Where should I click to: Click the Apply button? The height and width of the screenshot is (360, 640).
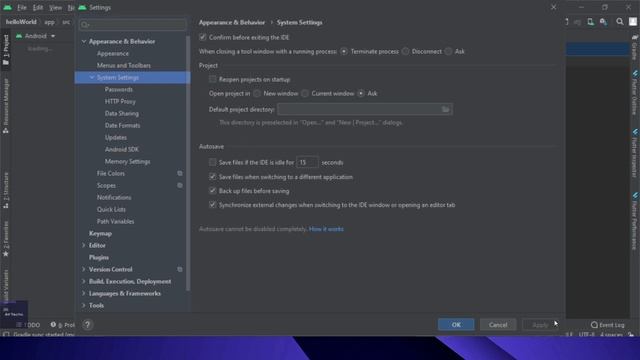(540, 325)
